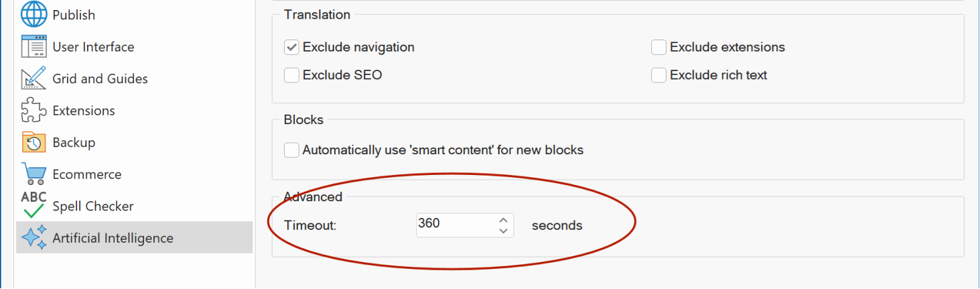Switch to Spell Checker settings label
Image resolution: width=980 pixels, height=289 pixels.
[x=93, y=206]
